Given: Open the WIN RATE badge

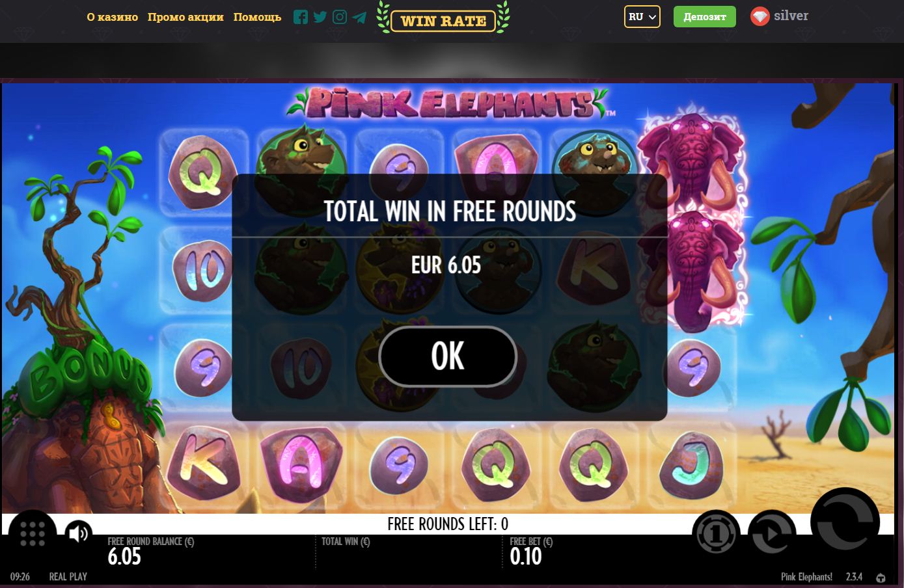Looking at the screenshot, I should coord(443,20).
